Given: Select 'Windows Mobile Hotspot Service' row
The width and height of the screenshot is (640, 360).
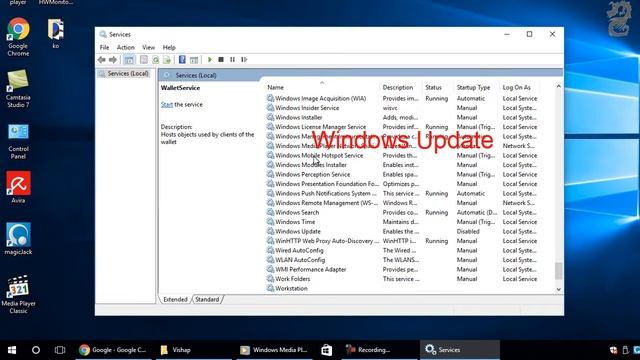Looking at the screenshot, I should click(x=402, y=156).
